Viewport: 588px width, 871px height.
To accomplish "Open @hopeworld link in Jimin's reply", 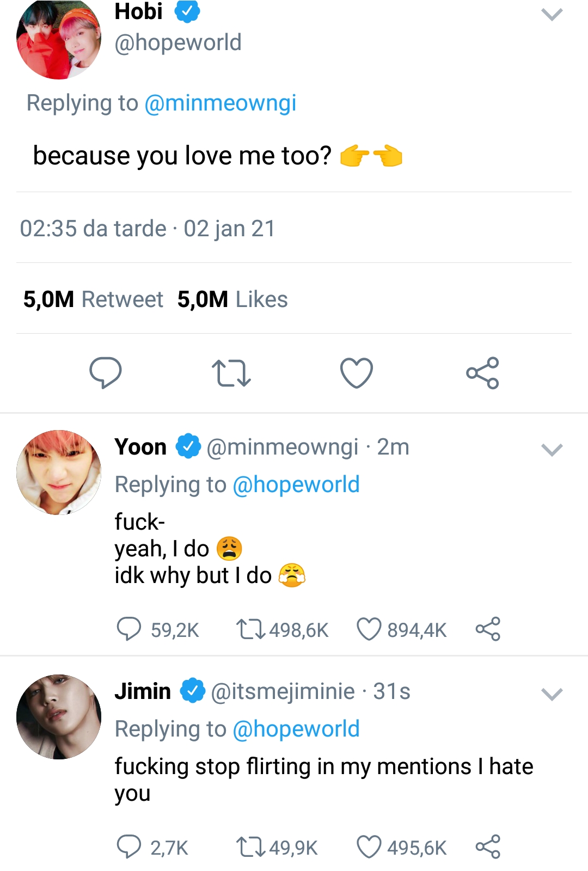I will 296,729.
